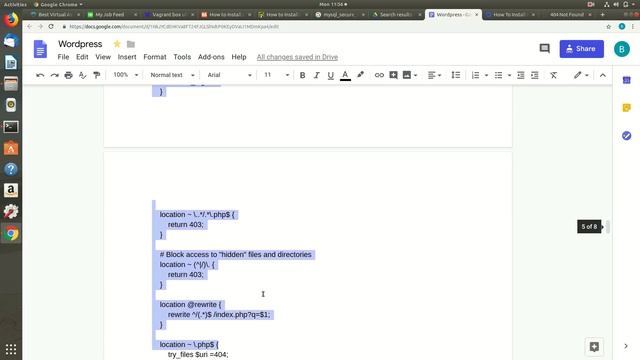Viewport: 640px width, 360px height.
Task: Open the Explore button
Action: 594,347
